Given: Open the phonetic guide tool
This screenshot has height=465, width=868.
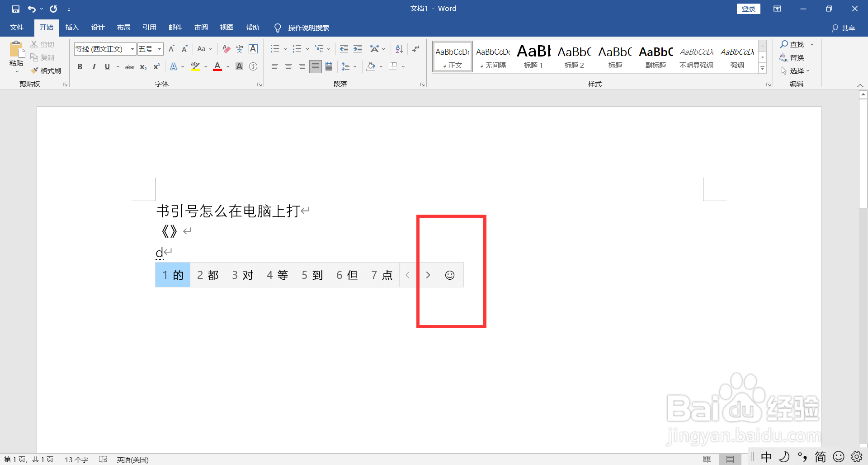Looking at the screenshot, I should pos(240,49).
